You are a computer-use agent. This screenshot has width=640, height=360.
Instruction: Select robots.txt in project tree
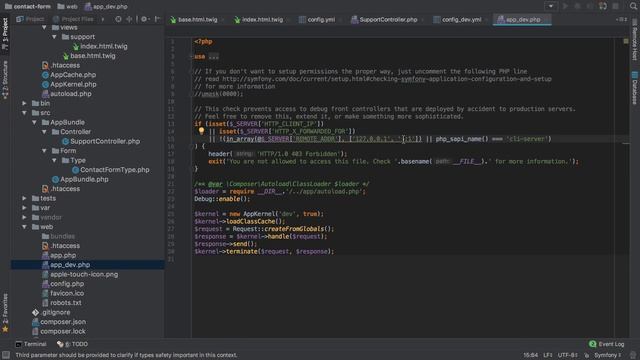tap(66, 303)
